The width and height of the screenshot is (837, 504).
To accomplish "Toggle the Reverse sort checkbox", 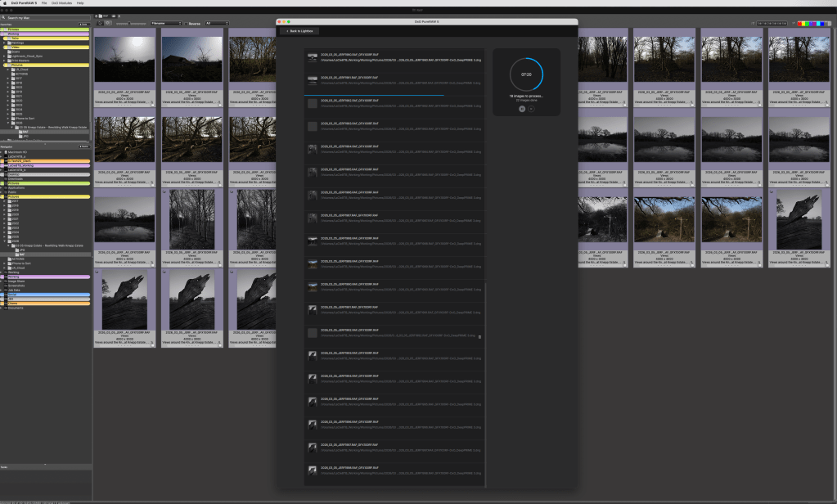I will click(x=186, y=24).
